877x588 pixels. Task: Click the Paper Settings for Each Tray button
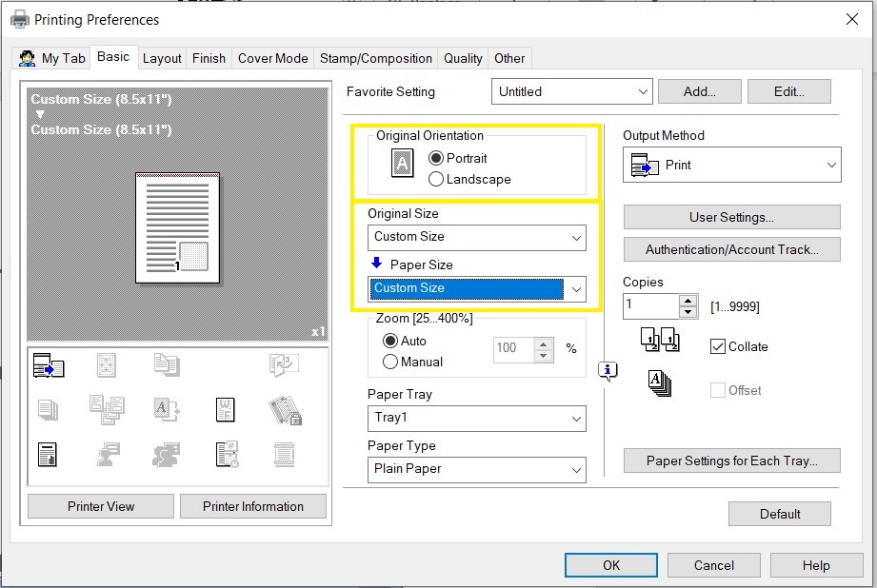(731, 461)
